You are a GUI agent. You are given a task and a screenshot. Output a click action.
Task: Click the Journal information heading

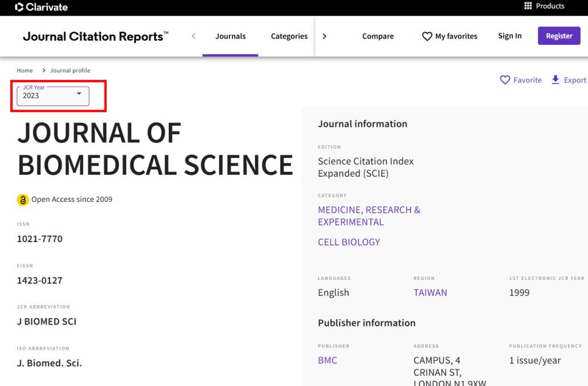(362, 124)
